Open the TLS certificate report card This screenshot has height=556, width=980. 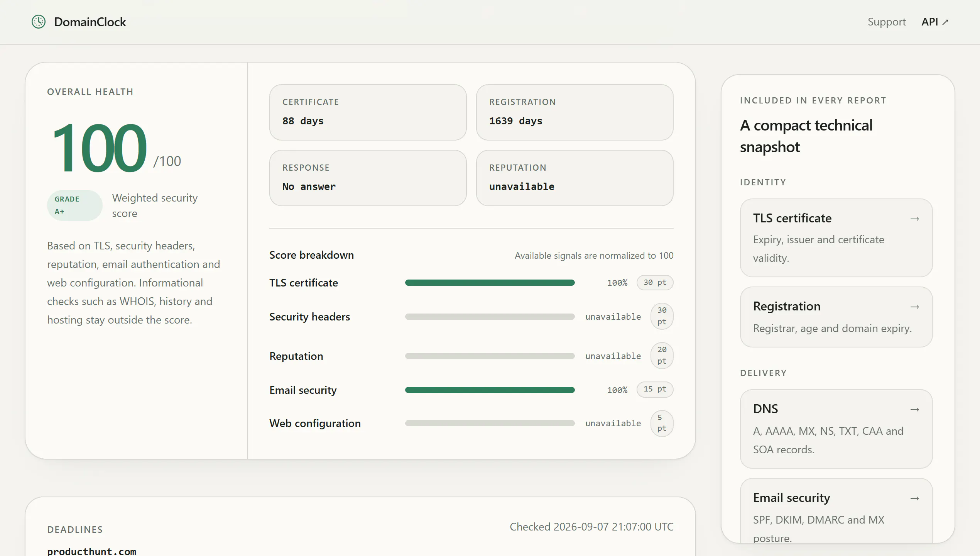836,238
